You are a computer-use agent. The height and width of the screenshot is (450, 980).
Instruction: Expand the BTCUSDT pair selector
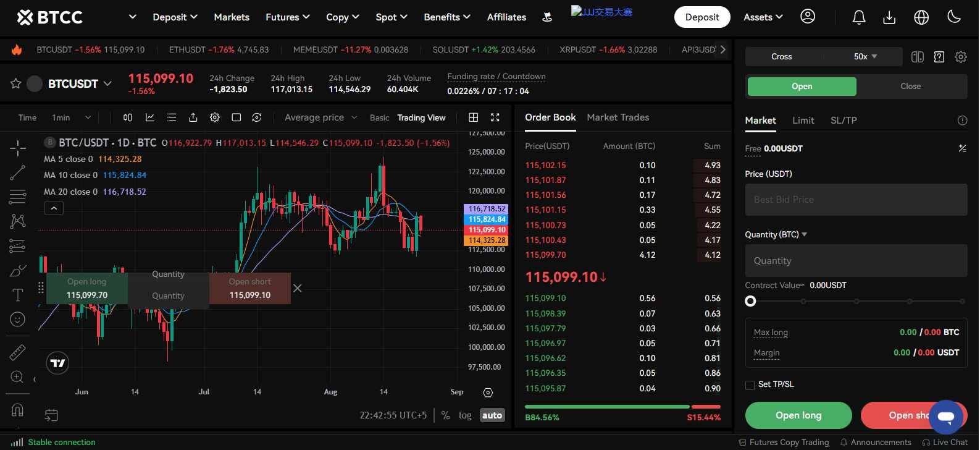click(x=80, y=83)
